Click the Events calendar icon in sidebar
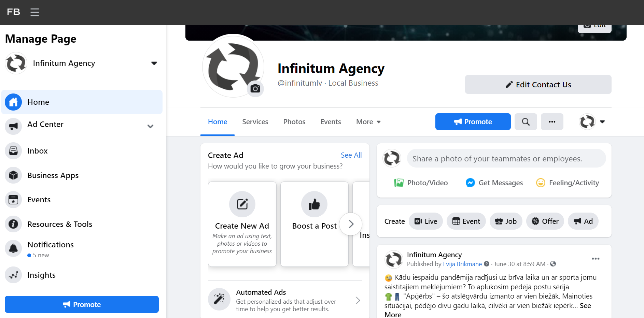The image size is (644, 318). click(x=13, y=200)
